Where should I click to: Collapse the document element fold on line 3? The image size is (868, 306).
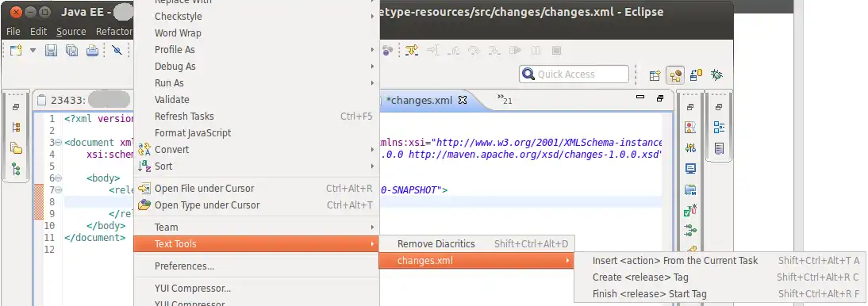[x=59, y=142]
